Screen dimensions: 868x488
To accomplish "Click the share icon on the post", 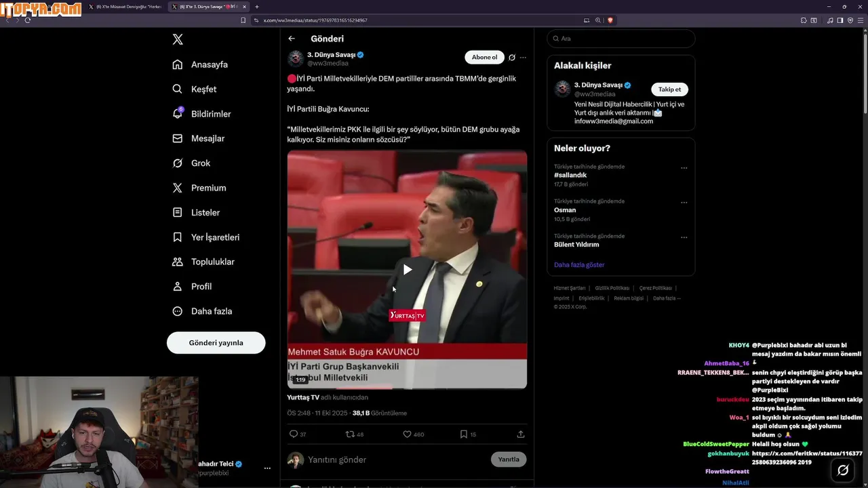I will pos(521,434).
